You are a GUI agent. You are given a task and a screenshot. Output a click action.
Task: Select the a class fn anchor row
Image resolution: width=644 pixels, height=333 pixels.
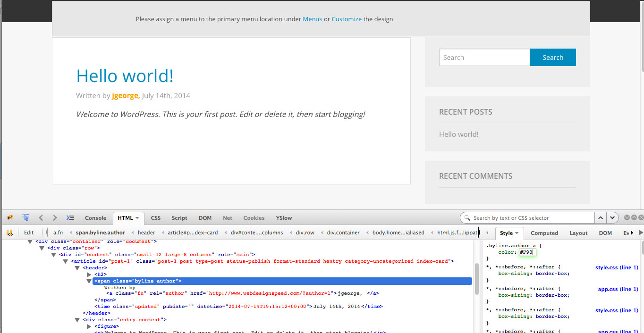point(242,293)
